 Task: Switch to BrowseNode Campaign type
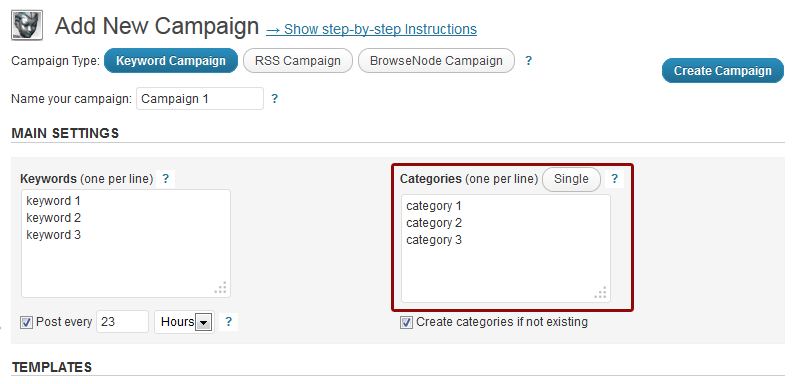tap(436, 61)
